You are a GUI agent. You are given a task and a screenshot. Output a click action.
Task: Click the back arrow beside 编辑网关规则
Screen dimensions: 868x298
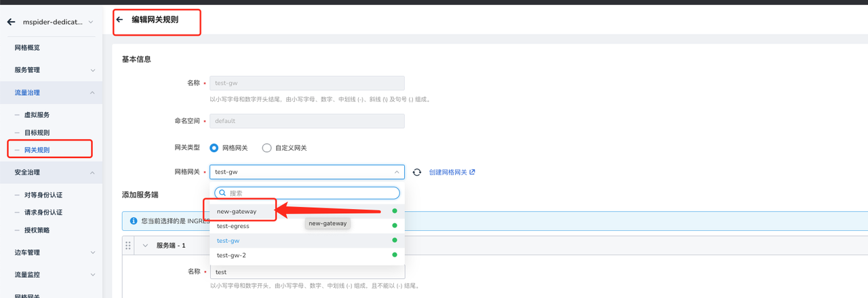(x=120, y=20)
